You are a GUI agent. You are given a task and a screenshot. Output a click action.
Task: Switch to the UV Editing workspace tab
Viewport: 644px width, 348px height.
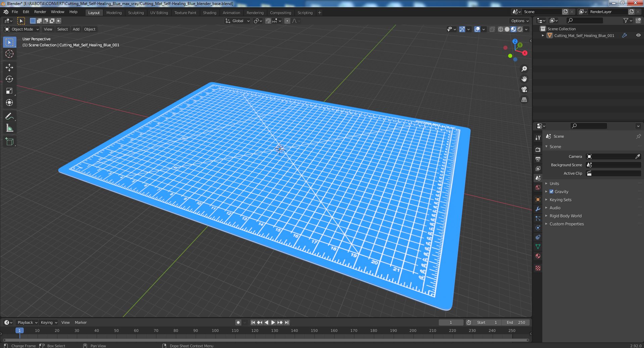tap(159, 13)
